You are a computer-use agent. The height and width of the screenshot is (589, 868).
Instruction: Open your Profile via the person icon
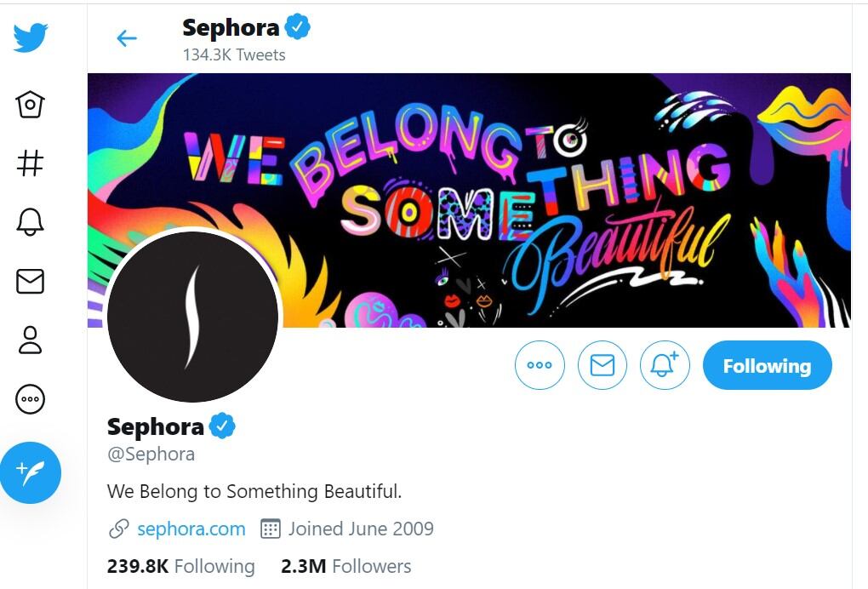coord(31,339)
